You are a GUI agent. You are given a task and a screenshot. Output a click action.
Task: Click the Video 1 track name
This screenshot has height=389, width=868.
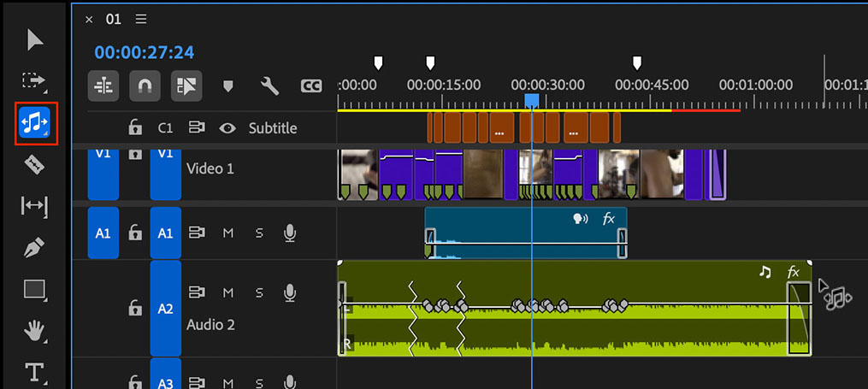[x=210, y=168]
